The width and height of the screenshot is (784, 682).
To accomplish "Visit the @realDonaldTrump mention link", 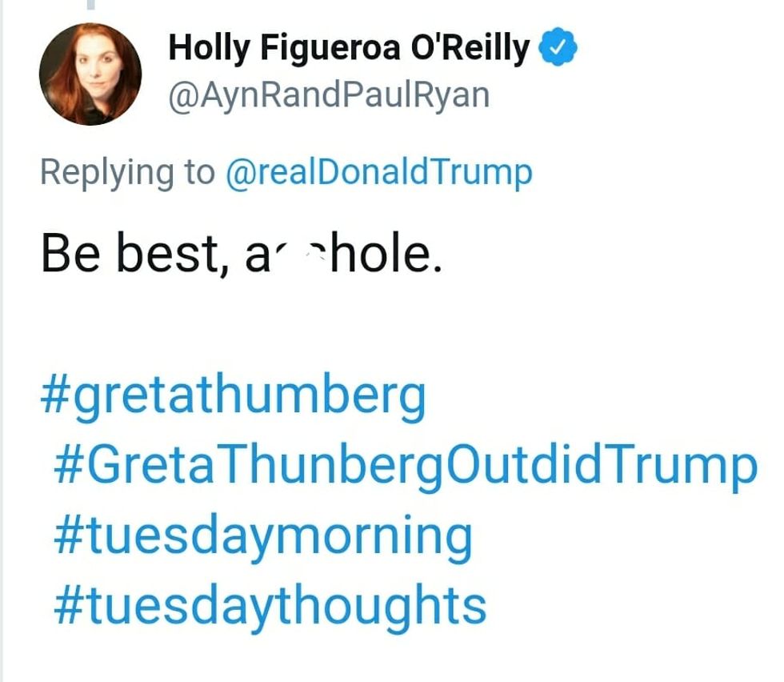I will coord(379,172).
